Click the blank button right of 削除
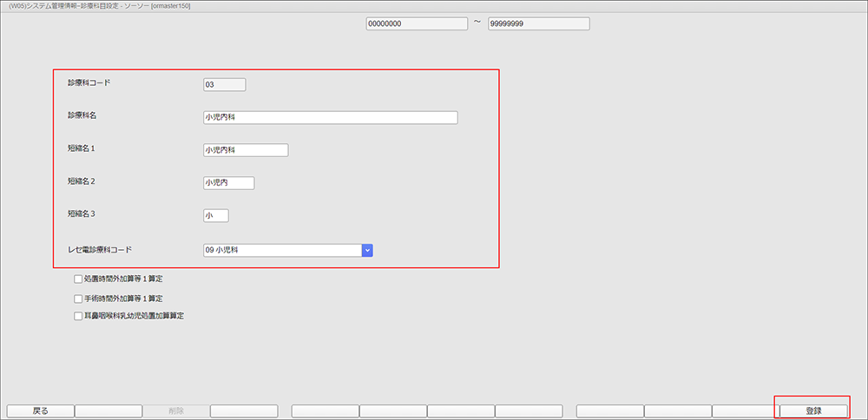Viewport: 868px width, 420px height. [x=244, y=410]
